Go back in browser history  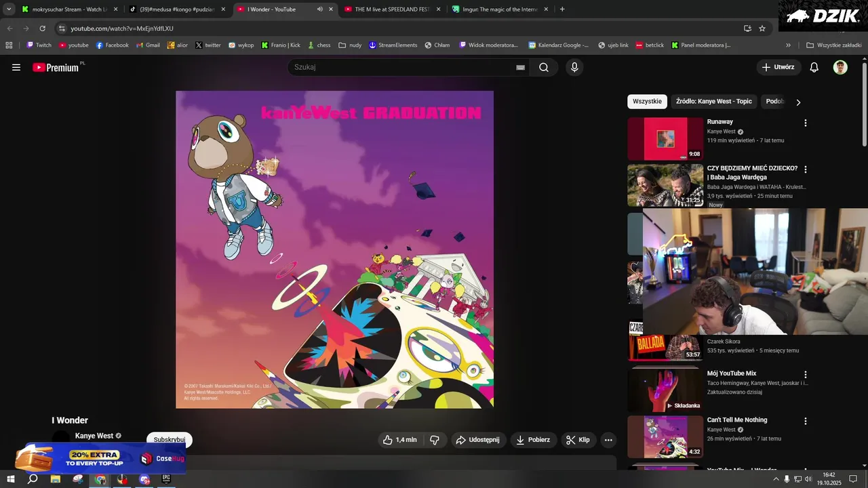click(x=9, y=28)
